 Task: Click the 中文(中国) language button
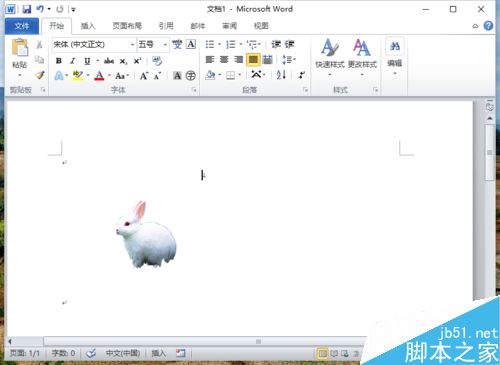(x=123, y=353)
